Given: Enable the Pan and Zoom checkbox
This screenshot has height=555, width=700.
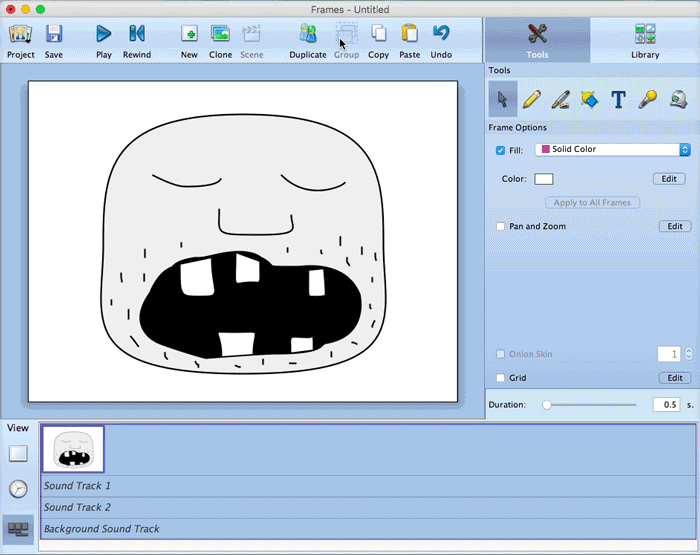Looking at the screenshot, I should pyautogui.click(x=500, y=226).
